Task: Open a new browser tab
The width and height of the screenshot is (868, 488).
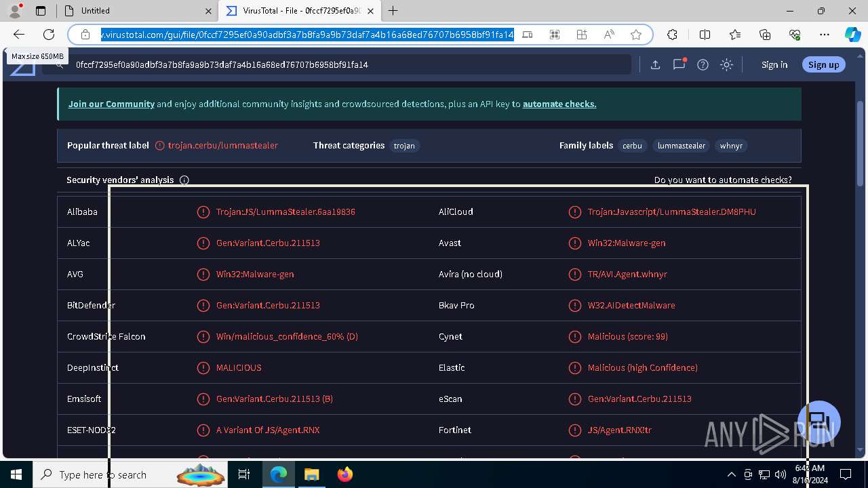Action: tap(393, 11)
